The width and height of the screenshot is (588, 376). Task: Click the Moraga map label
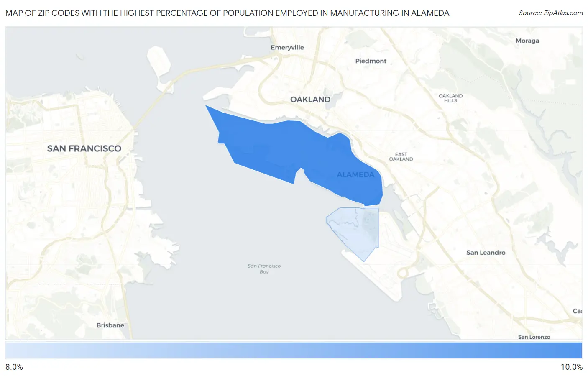click(527, 41)
